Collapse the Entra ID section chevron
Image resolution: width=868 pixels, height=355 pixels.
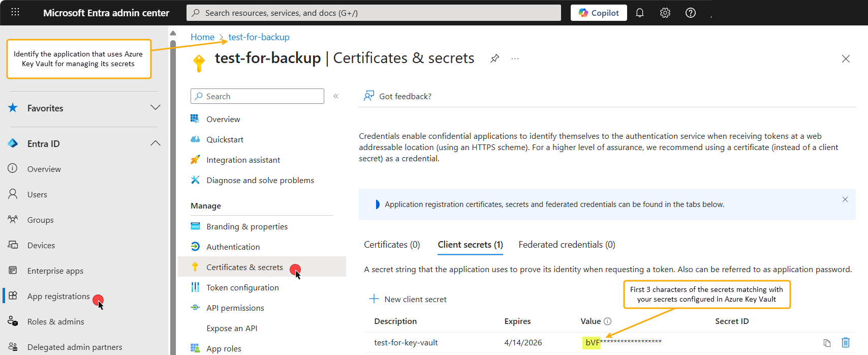(156, 143)
